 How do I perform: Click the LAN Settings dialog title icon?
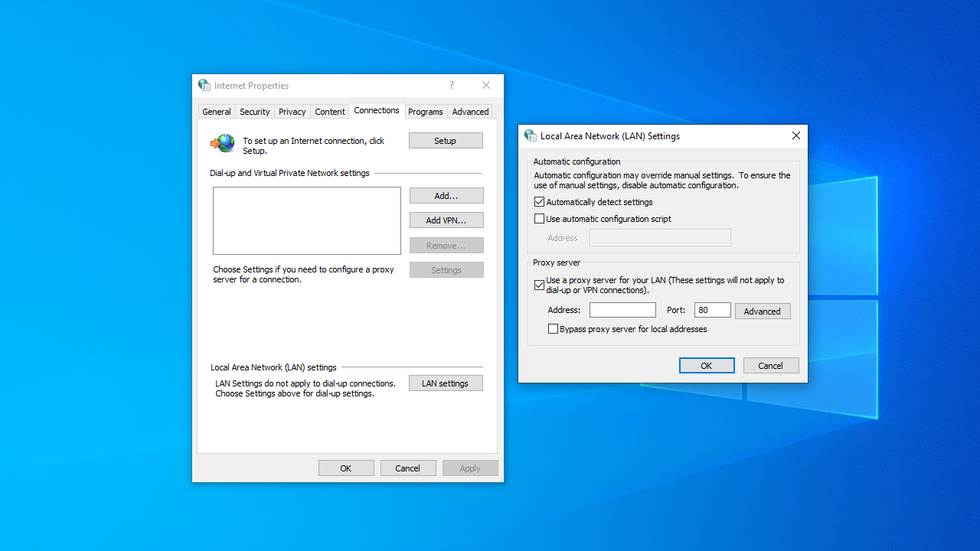pyautogui.click(x=530, y=135)
